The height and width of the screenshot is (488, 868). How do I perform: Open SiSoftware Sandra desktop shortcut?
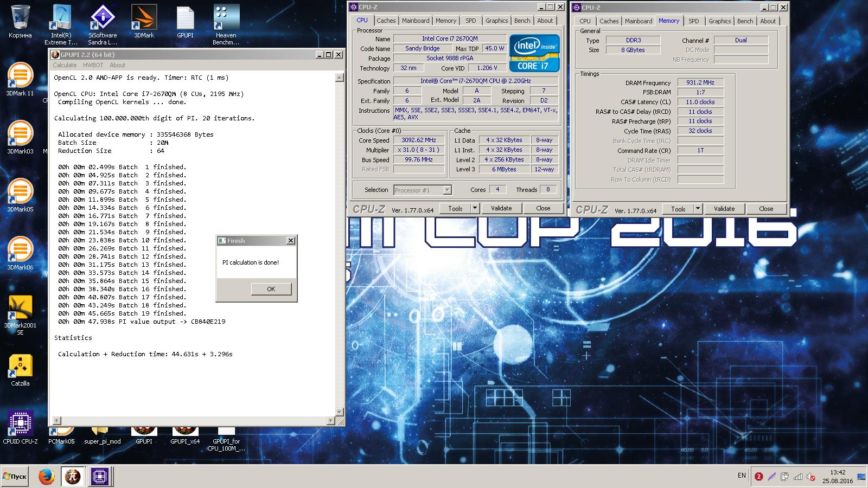coord(103,24)
